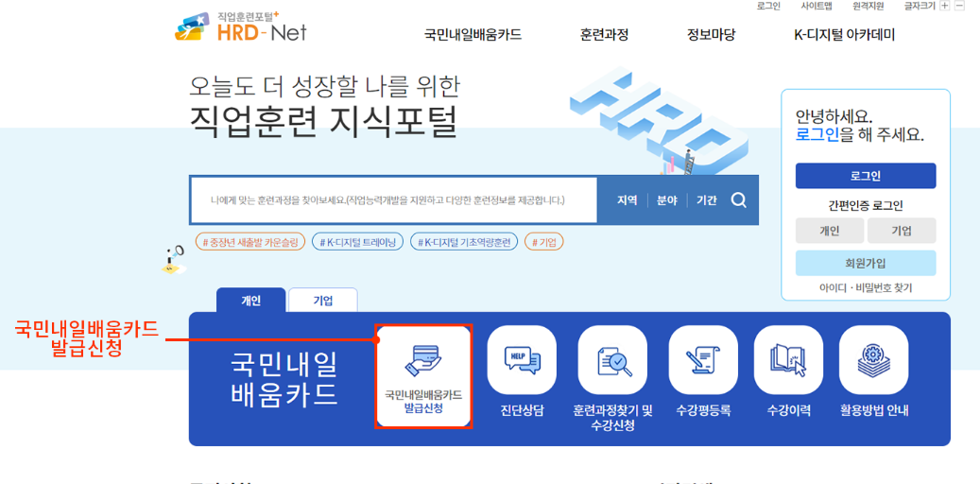Open 훈련과정찾기 및 수강신청 icon
This screenshot has width=980, height=484.
(612, 359)
